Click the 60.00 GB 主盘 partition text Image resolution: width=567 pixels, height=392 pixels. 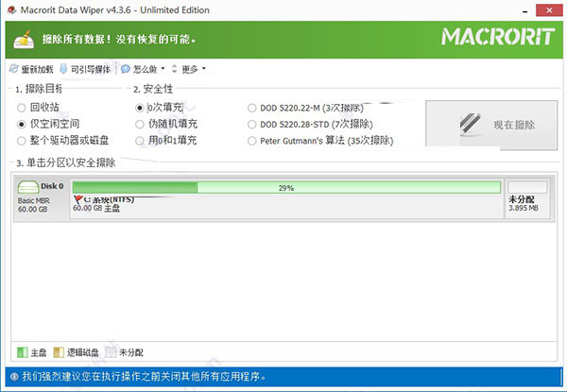96,208
